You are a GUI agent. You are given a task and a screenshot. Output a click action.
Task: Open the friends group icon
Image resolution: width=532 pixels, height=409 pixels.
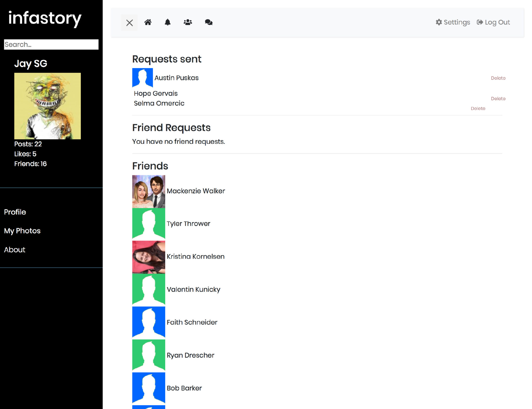tap(188, 22)
